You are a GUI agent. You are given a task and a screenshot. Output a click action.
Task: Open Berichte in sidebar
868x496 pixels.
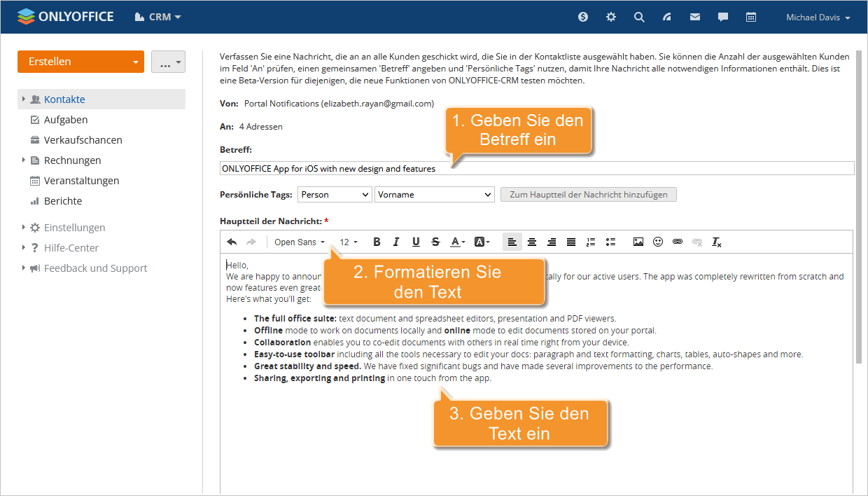63,201
